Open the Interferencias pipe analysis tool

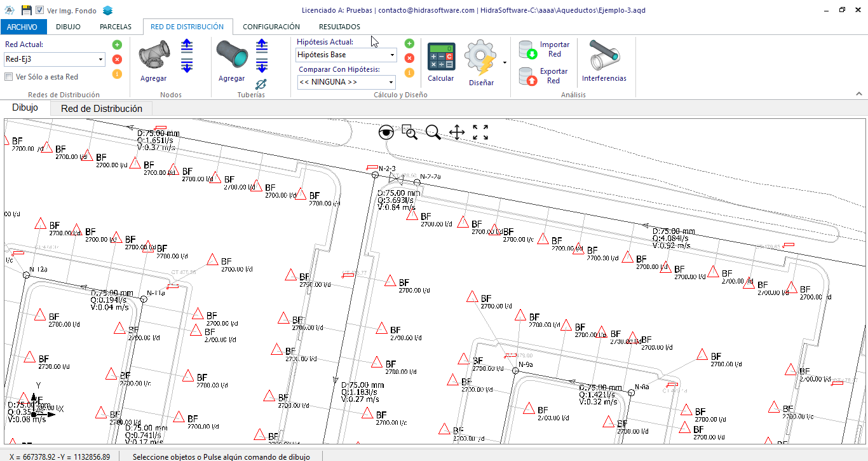604,55
